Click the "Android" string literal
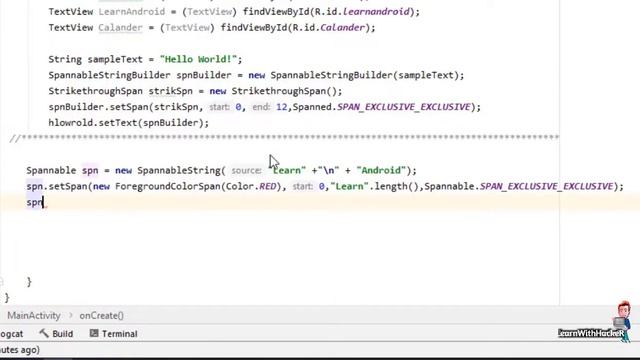Screen dimensions: 640x360 click(381, 171)
